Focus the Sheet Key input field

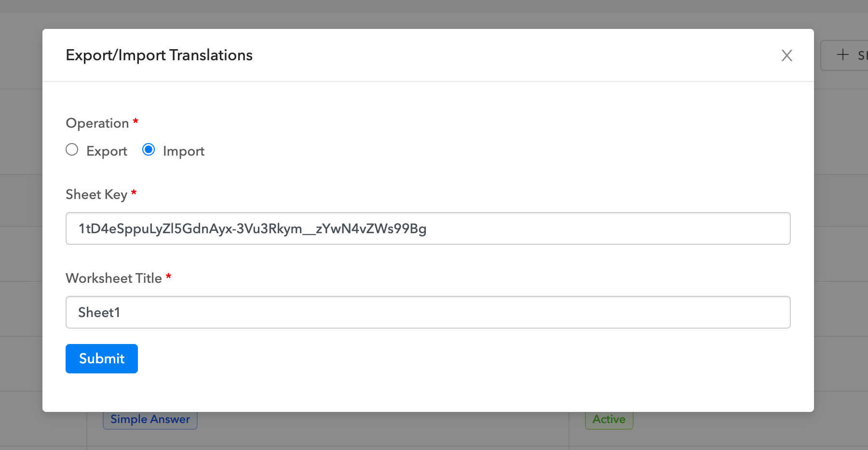point(579,228)
